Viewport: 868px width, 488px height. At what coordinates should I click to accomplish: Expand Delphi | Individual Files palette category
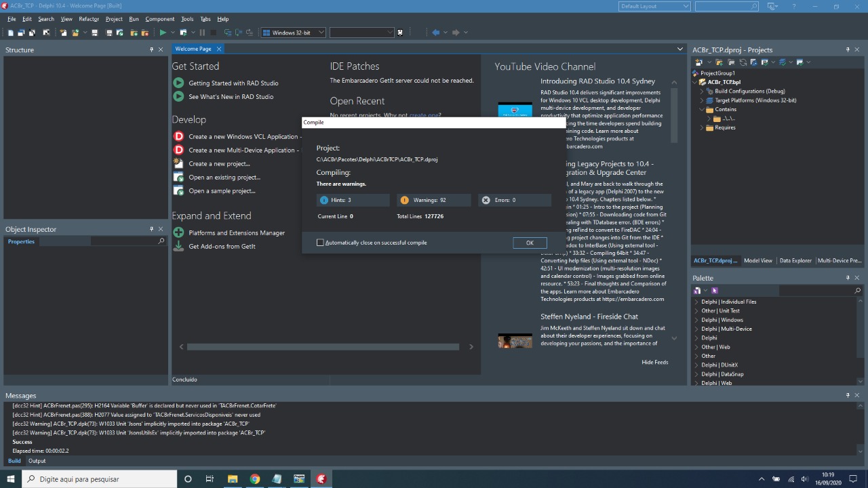point(696,302)
